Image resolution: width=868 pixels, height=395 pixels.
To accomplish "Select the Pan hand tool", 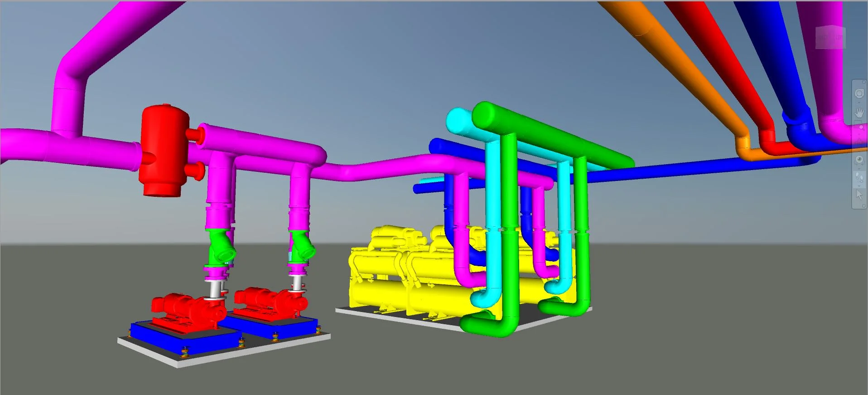I will pos(859,112).
